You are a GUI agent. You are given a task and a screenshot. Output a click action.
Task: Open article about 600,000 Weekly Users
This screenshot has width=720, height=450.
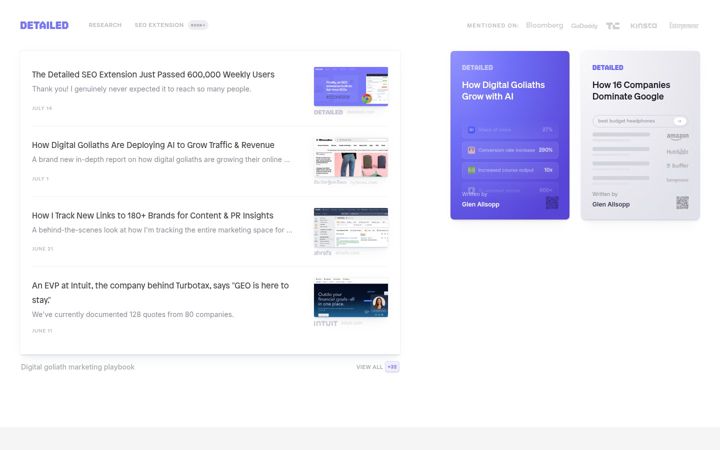[153, 74]
